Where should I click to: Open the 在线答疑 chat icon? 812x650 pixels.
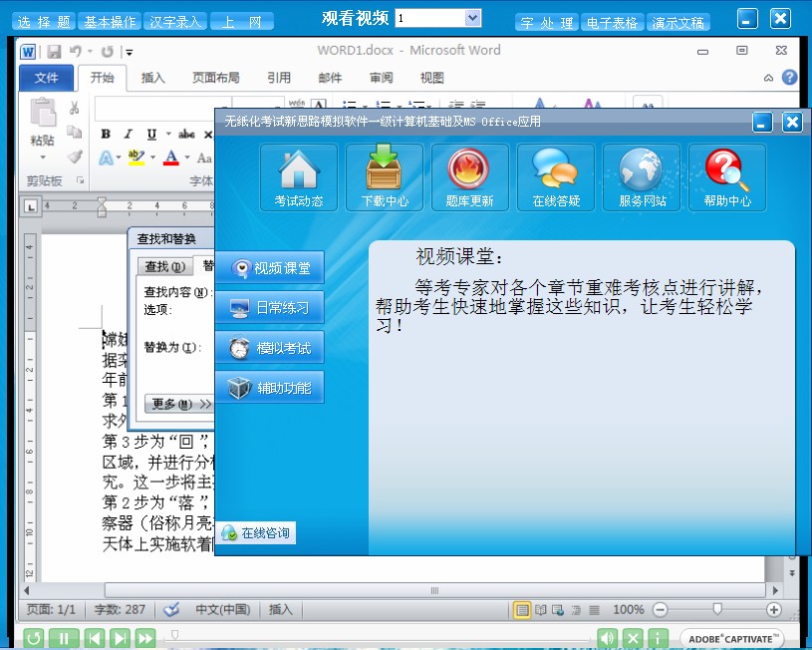pos(556,177)
